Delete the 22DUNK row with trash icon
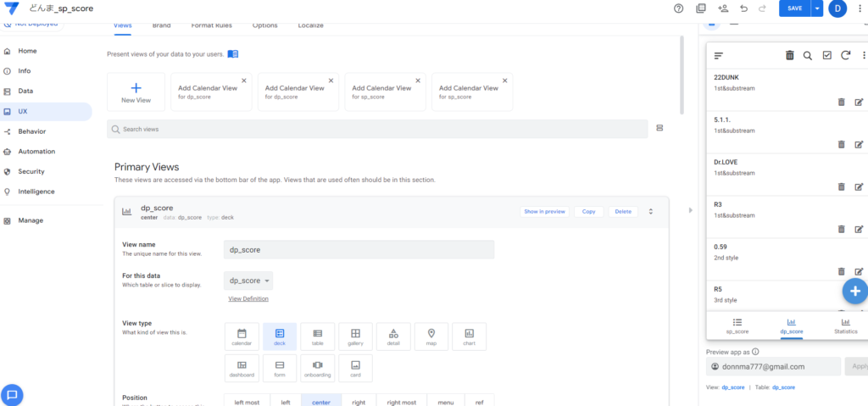Image resolution: width=868 pixels, height=406 pixels. pos(842,102)
